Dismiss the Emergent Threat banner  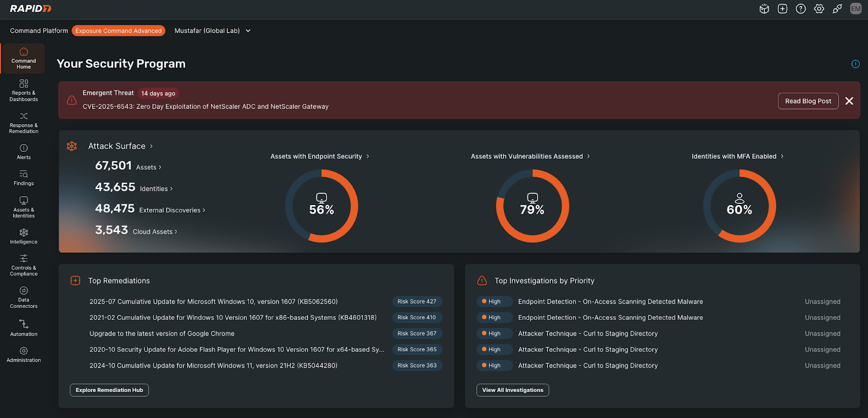click(x=849, y=101)
